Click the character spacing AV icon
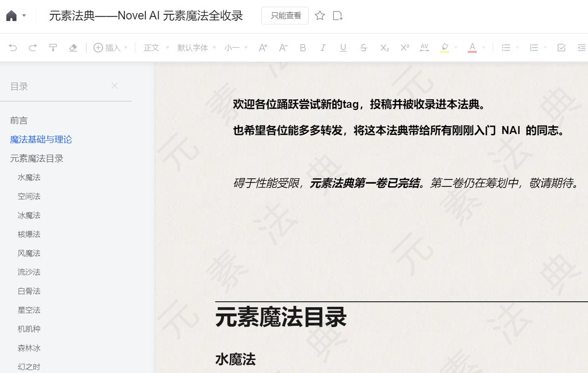588x373 pixels. [424, 48]
